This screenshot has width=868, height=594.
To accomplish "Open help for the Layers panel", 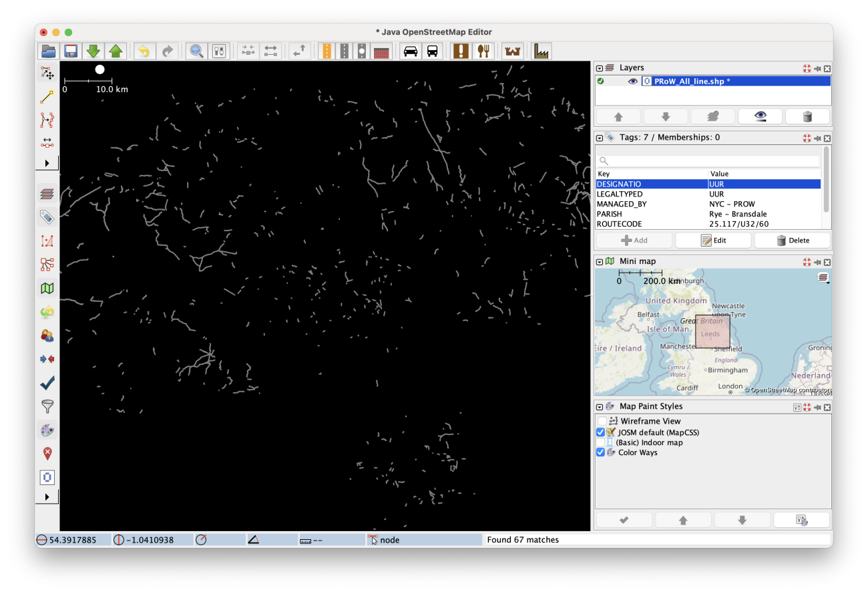I will 807,68.
